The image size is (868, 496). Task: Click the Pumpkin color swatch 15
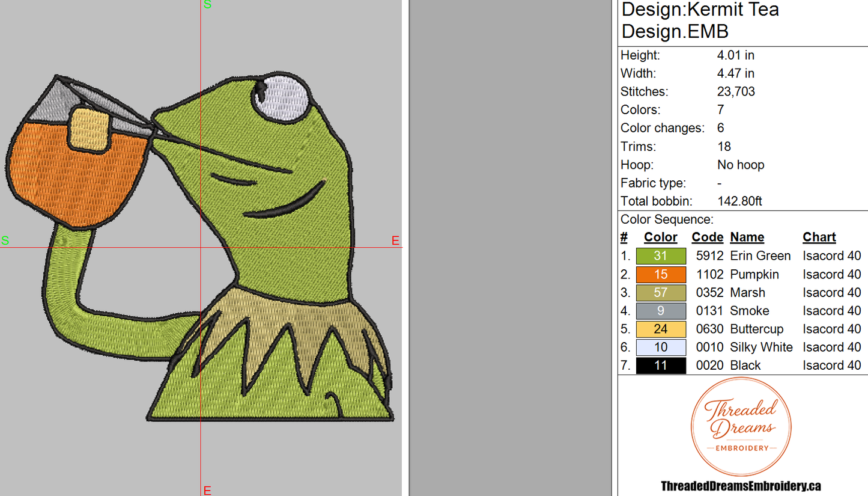(x=661, y=275)
